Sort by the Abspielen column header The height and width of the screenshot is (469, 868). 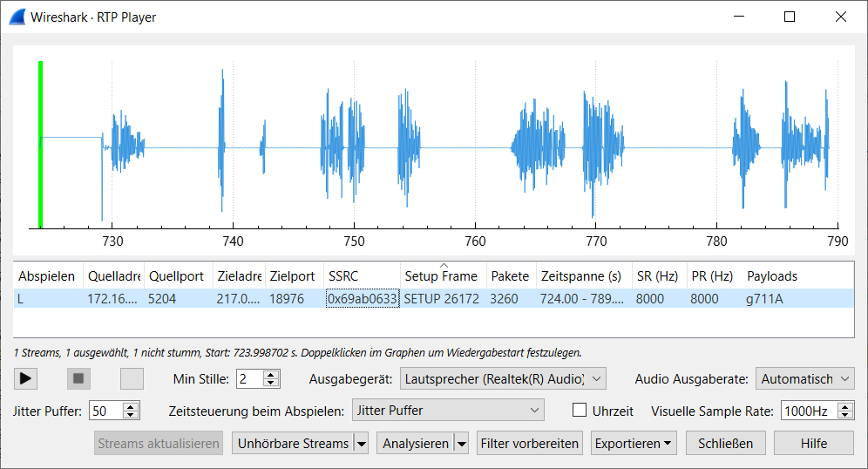pyautogui.click(x=48, y=275)
